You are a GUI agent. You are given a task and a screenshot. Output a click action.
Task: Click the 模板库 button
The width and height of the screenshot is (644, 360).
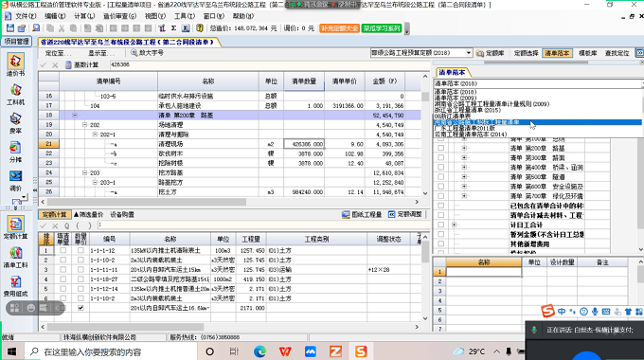[588, 53]
